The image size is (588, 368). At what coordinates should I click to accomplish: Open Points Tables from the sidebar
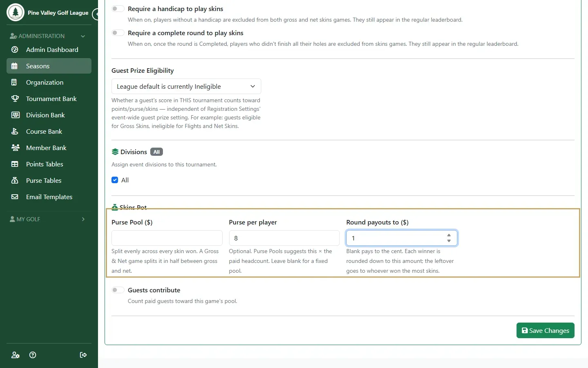point(49,164)
